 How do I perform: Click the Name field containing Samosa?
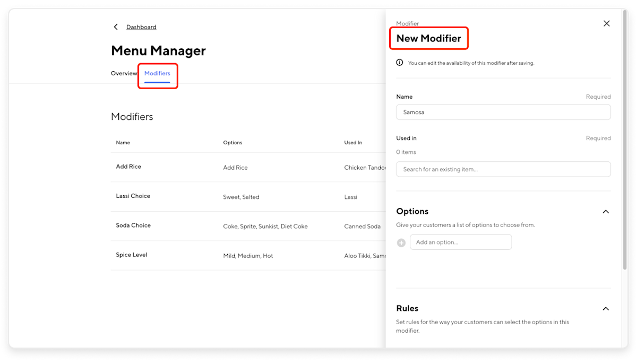tap(503, 112)
